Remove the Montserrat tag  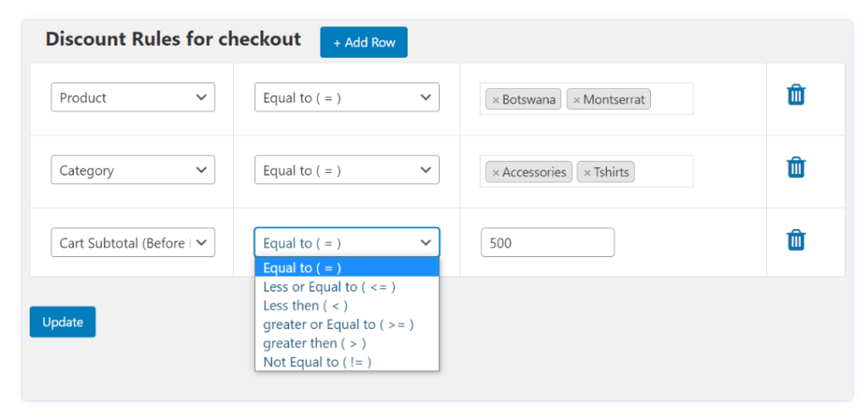(x=576, y=100)
